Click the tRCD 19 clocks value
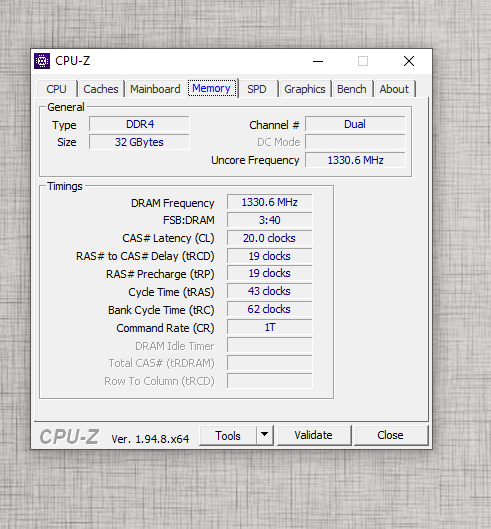The width and height of the screenshot is (491, 529). pos(270,256)
